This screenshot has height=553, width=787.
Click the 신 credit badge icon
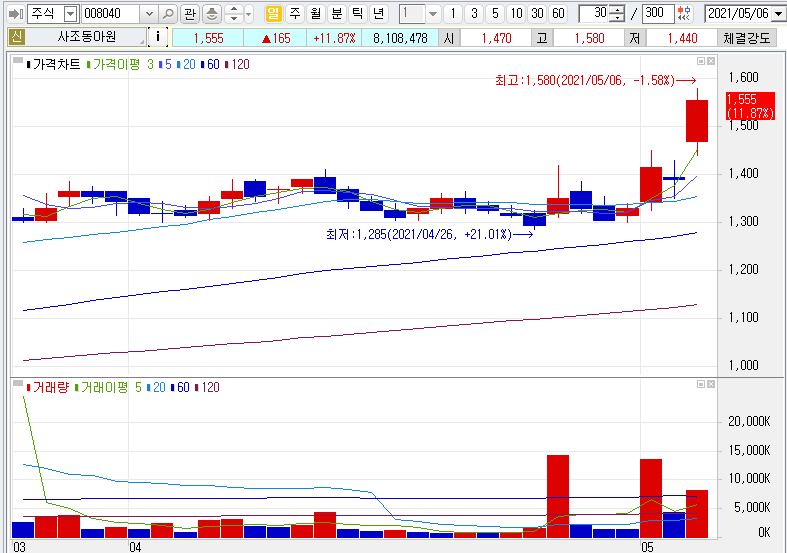pyautogui.click(x=17, y=37)
